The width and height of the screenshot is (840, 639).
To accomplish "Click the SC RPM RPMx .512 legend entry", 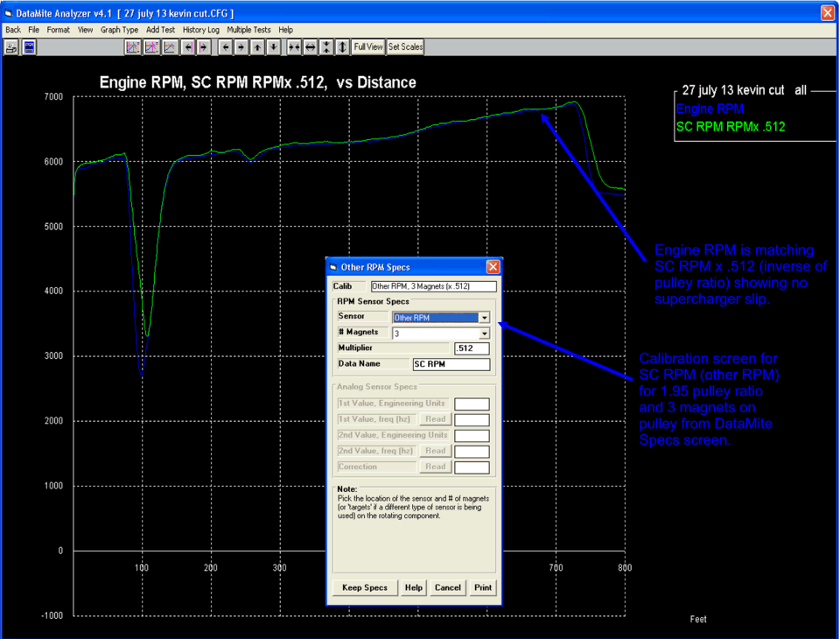I will (731, 127).
